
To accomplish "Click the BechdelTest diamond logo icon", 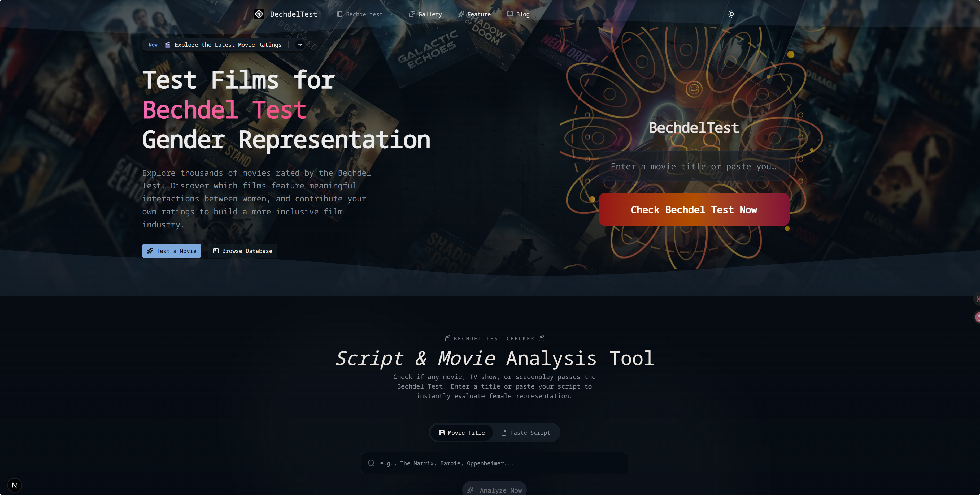I will 259,14.
